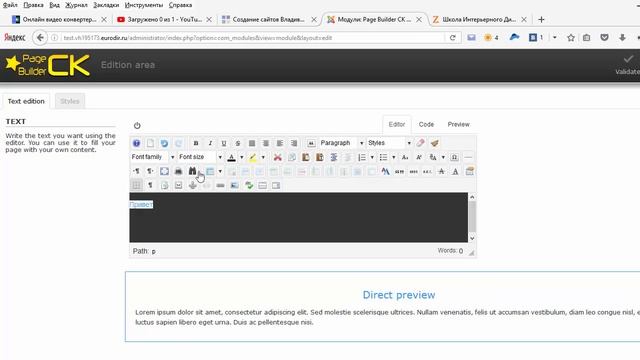Click the Page Builder CK logo
Image resolution: width=640 pixels, height=360 pixels.
[x=47, y=65]
